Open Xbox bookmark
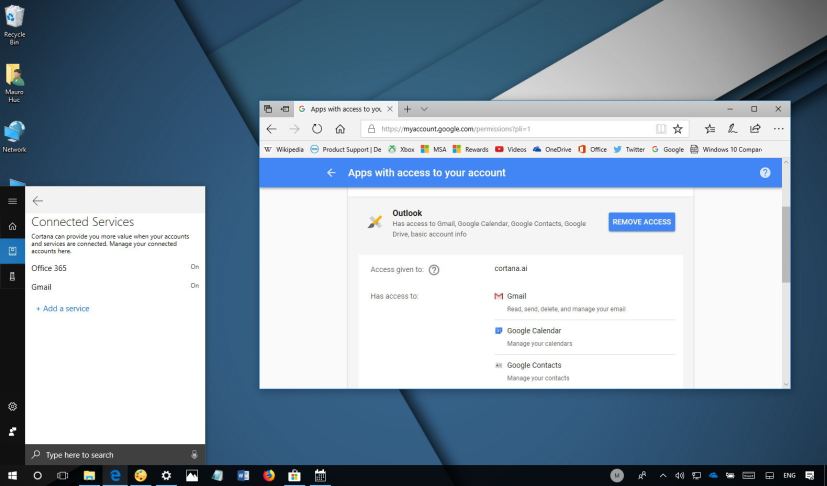The width and height of the screenshot is (827, 486). [x=401, y=149]
